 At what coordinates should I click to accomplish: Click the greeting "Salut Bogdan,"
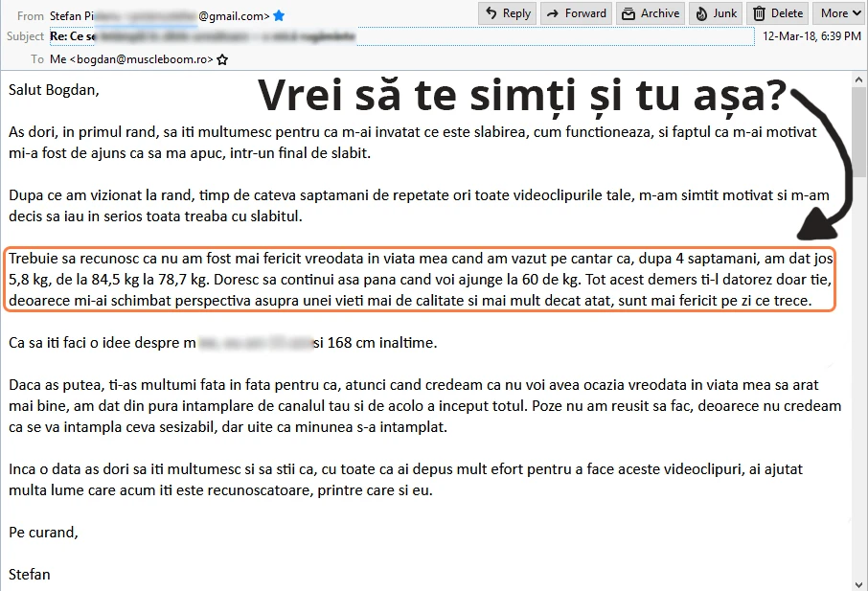pos(54,90)
